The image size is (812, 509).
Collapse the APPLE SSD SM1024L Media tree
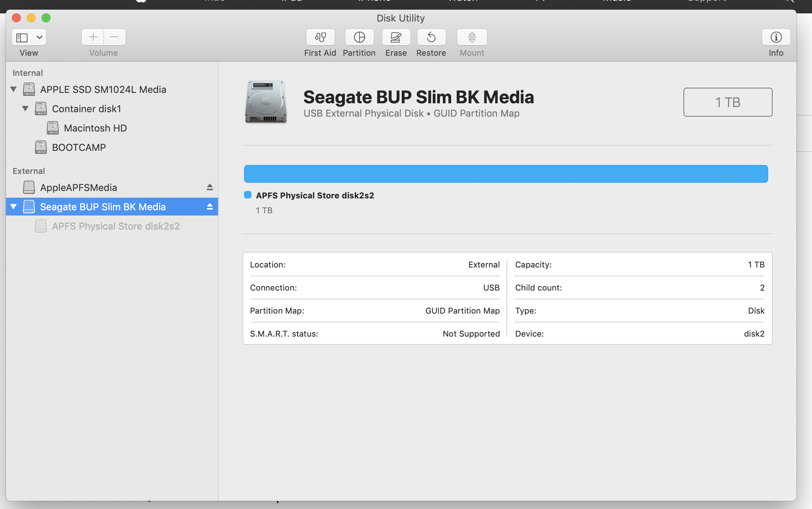14,89
